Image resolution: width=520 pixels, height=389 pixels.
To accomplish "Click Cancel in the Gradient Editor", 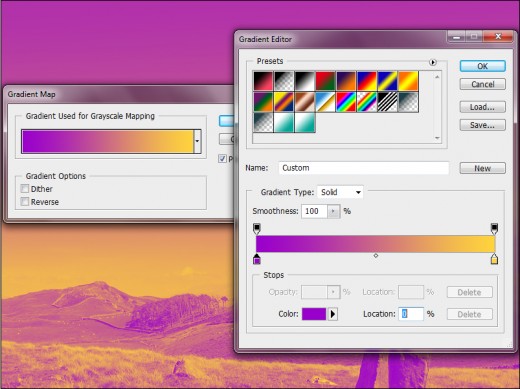I will 483,84.
